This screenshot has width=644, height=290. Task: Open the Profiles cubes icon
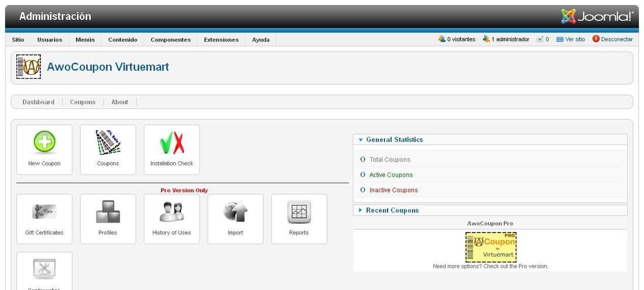[108, 212]
